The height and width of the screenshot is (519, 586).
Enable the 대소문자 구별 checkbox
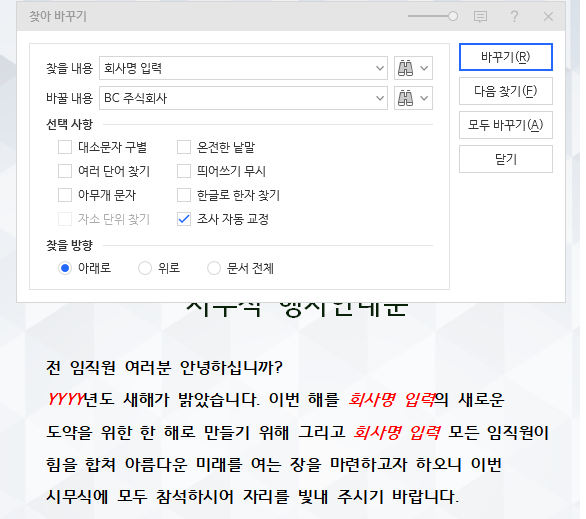65,147
